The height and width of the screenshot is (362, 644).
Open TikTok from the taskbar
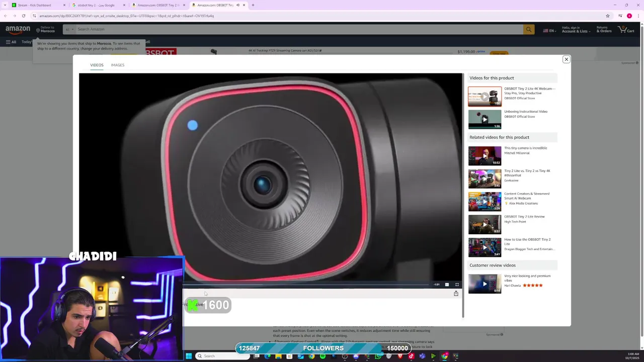pos(411,356)
